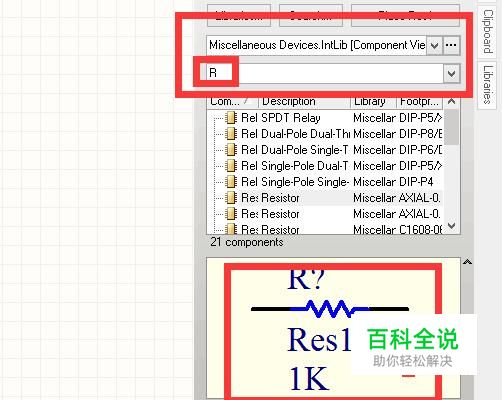Select the Single-Pole Single-Throw relay row

325,182
